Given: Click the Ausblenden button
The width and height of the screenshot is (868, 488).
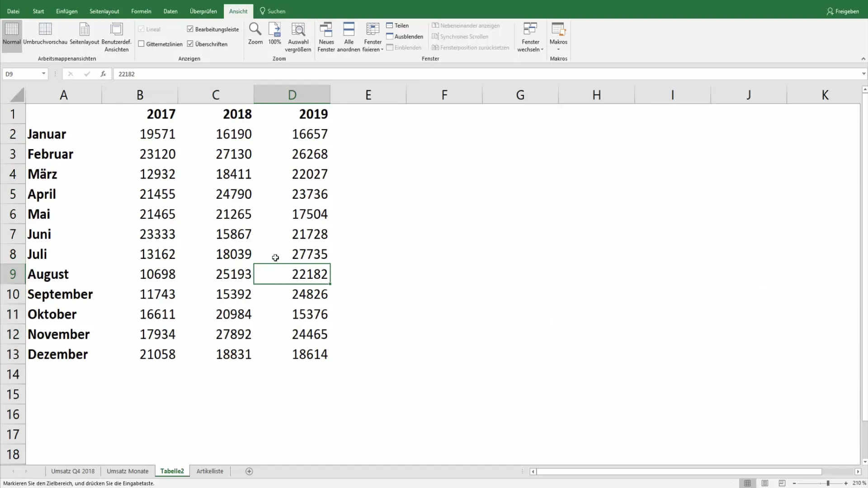Looking at the screenshot, I should click(x=408, y=36).
